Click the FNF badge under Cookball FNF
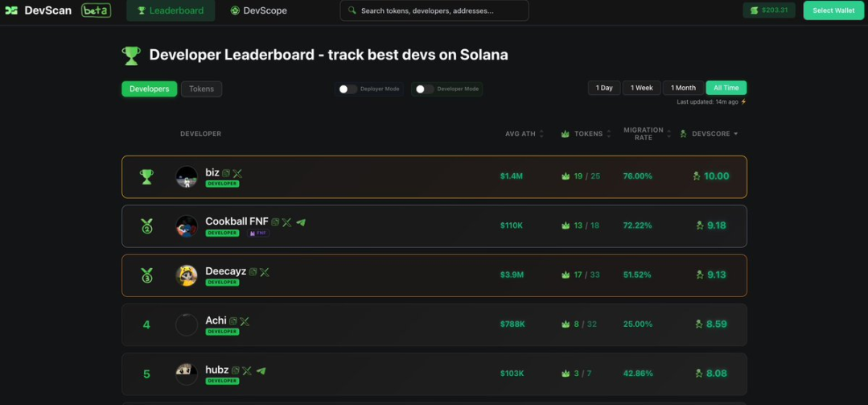The height and width of the screenshot is (405, 868). click(258, 233)
